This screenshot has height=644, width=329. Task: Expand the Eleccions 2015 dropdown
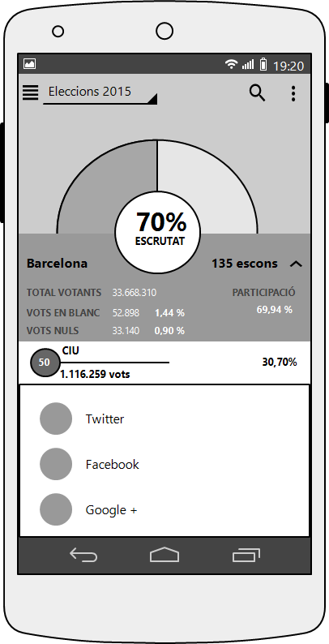click(100, 92)
